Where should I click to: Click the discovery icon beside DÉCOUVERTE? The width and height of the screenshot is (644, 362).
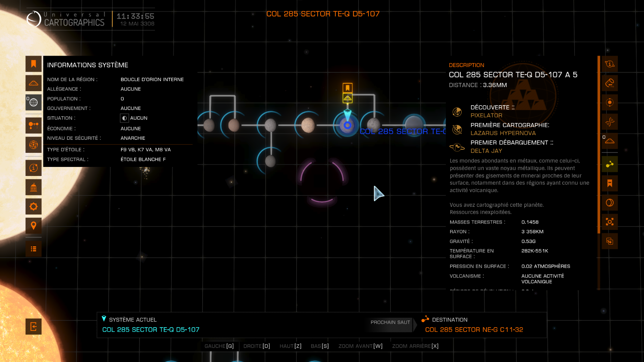click(457, 112)
